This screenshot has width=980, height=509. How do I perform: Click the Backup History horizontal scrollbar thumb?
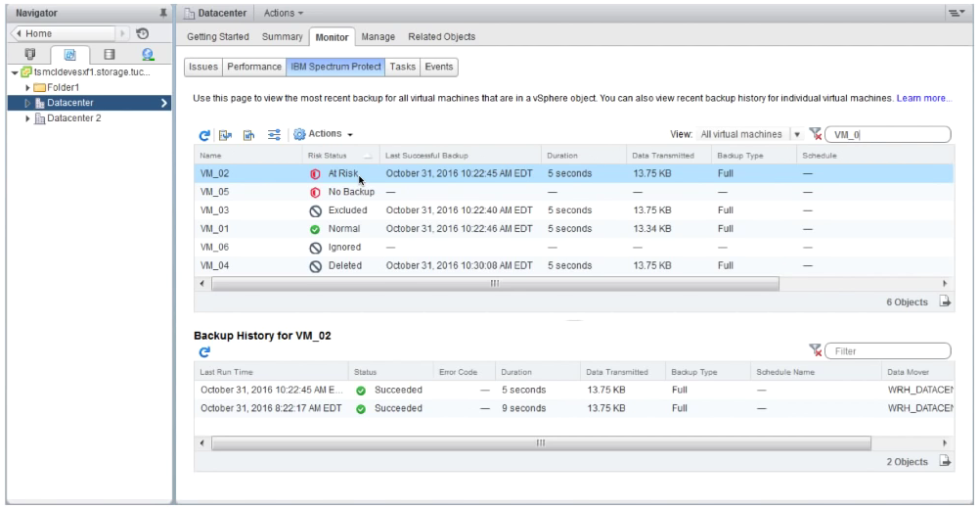pos(541,443)
